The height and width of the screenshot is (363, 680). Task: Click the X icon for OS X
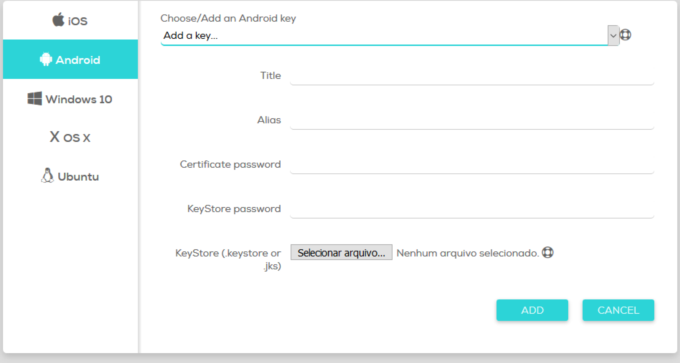point(54,137)
